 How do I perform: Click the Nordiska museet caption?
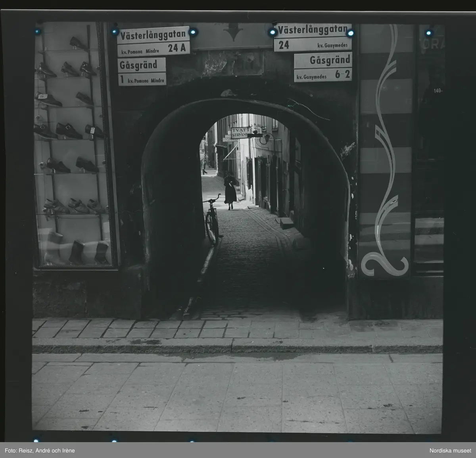pyautogui.click(x=450, y=450)
